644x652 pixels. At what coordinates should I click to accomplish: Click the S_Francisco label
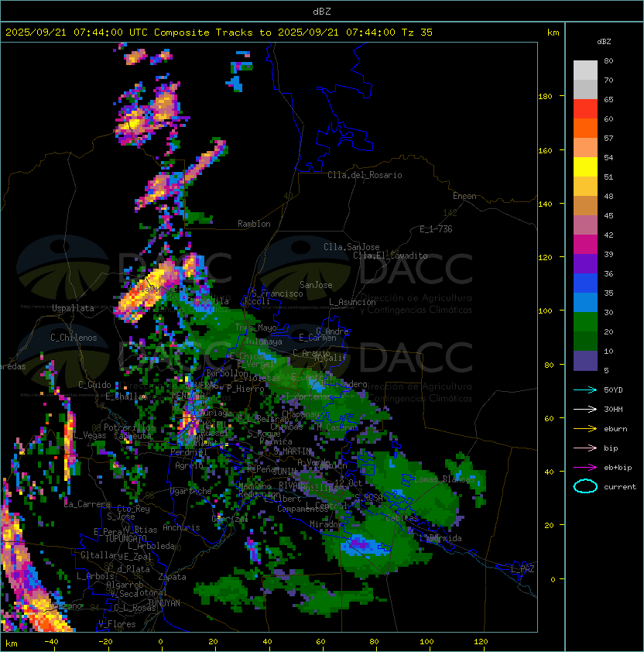click(x=277, y=293)
